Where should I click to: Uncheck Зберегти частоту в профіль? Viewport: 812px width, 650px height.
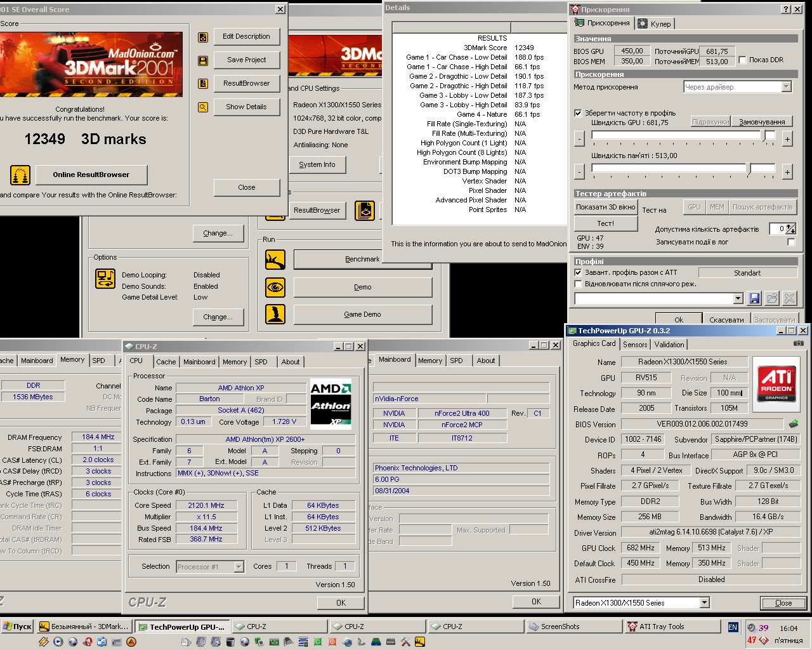[x=578, y=113]
